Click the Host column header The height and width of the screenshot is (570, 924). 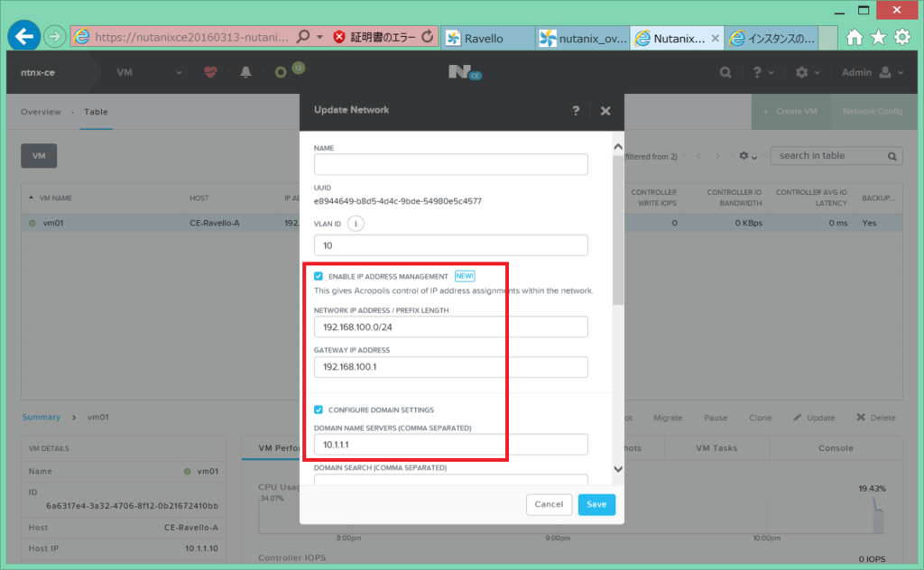199,198
